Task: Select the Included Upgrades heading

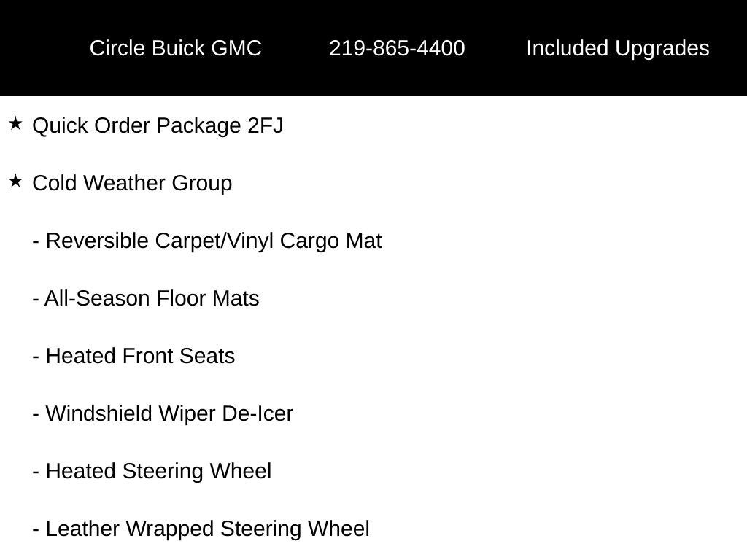Action: point(617,48)
